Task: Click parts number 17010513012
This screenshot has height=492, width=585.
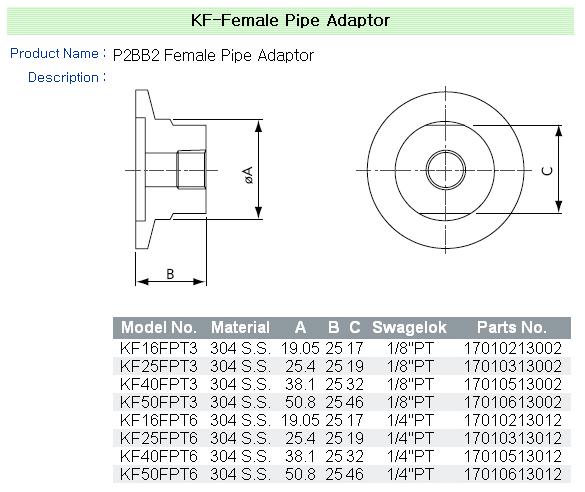Action: click(x=513, y=456)
